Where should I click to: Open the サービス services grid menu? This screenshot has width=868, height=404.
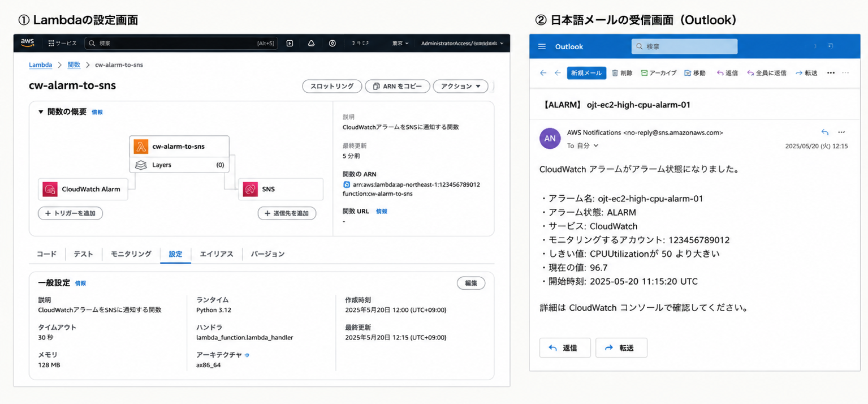click(x=62, y=43)
